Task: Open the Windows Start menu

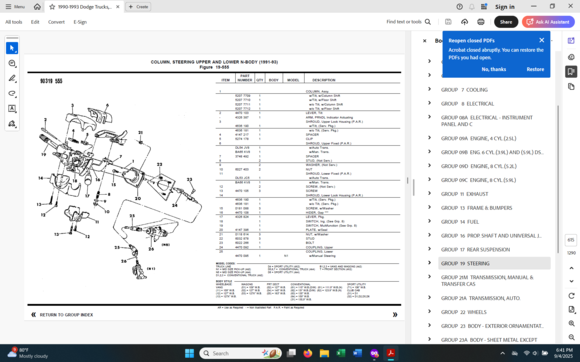Action: [189, 353]
